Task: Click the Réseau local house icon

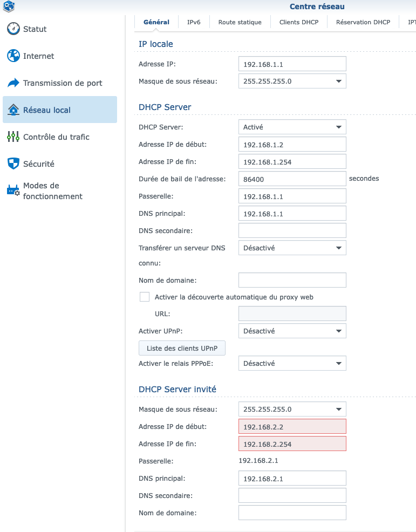Action: pos(13,110)
